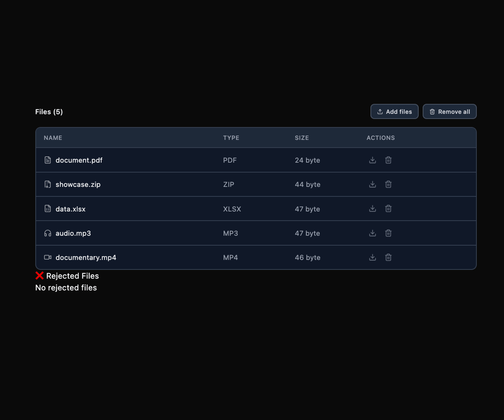Download showcase.zip using its download icon

(x=372, y=184)
